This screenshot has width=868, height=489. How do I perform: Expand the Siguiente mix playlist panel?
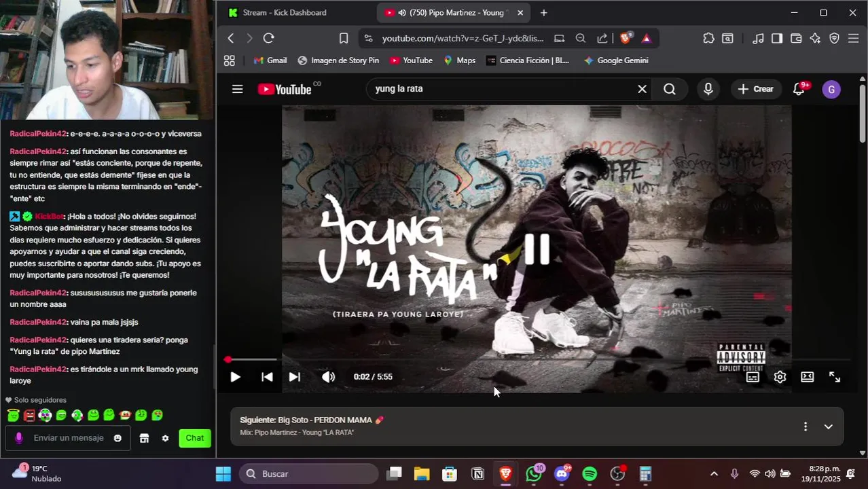coord(829,427)
